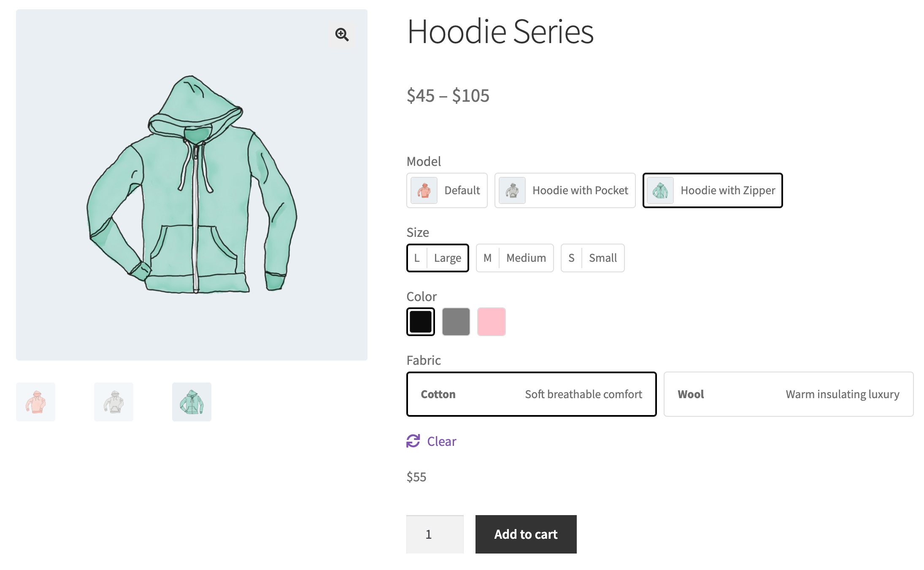
Task: Select the Small size option
Action: [592, 258]
